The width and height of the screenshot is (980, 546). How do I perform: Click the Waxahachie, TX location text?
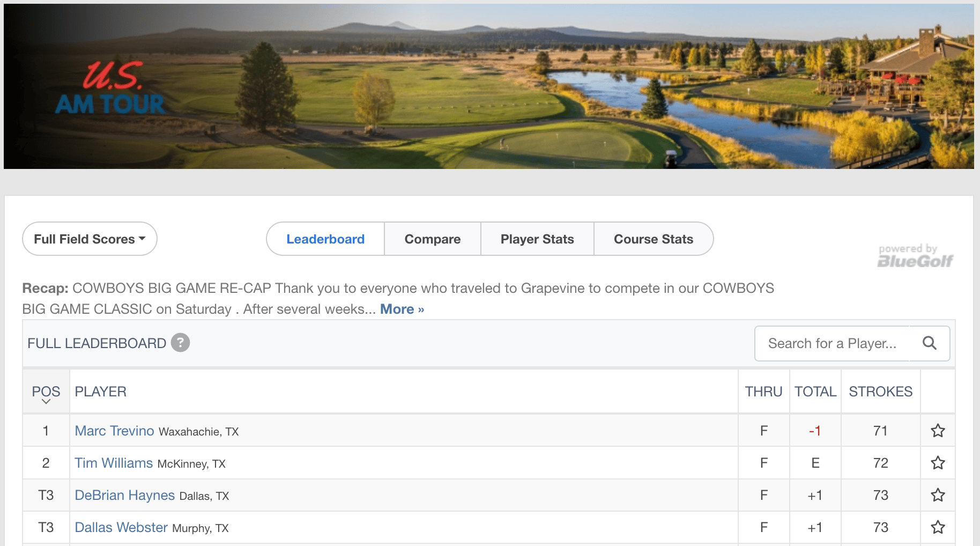coord(198,432)
